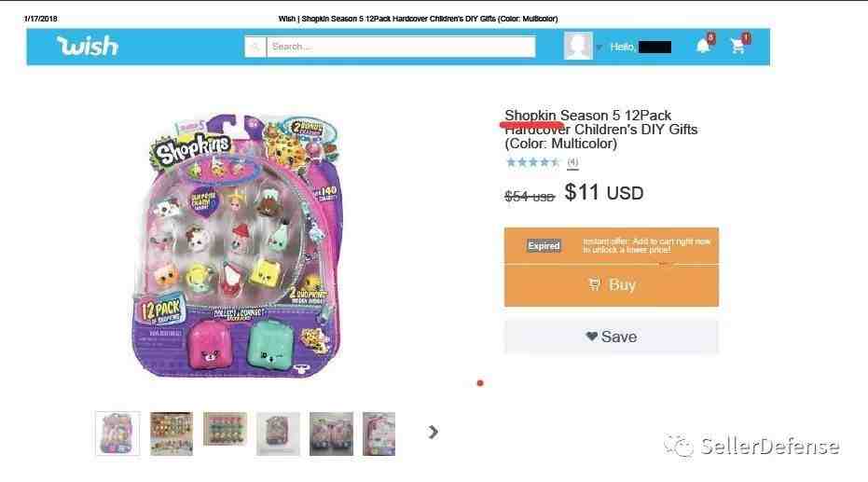Screen dimensions: 868x482
Task: Click the main Shopkins product image
Action: click(x=238, y=245)
